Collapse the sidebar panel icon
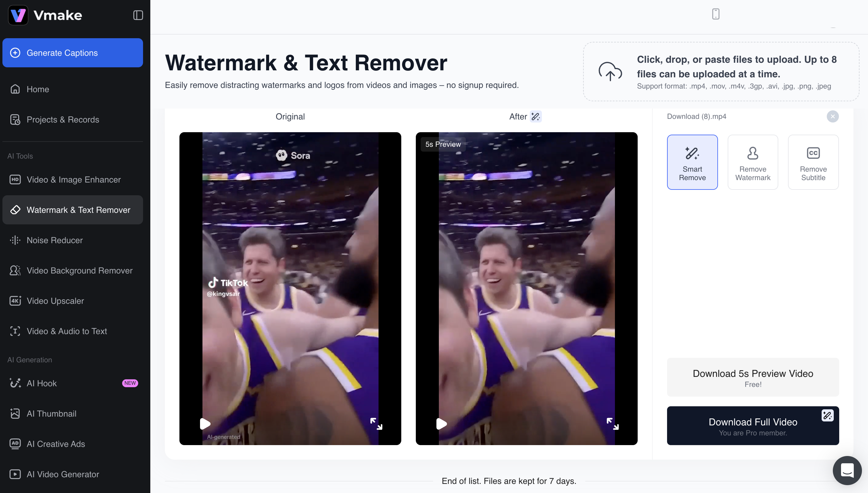The height and width of the screenshot is (493, 868). (x=138, y=15)
